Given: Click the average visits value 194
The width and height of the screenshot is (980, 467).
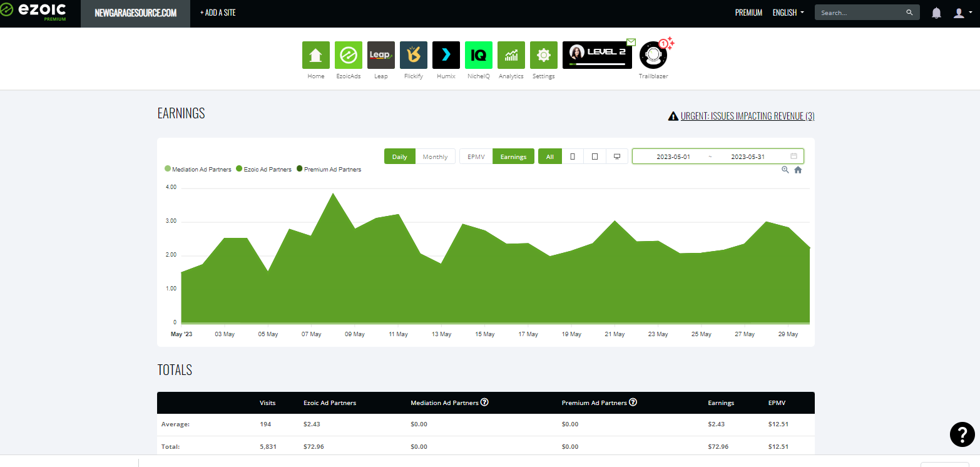Looking at the screenshot, I should tap(265, 424).
